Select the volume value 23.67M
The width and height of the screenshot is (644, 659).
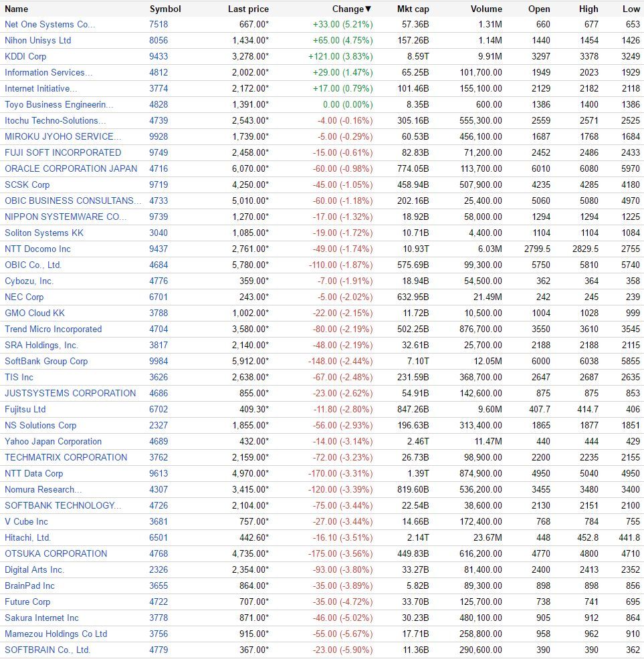tap(488, 537)
